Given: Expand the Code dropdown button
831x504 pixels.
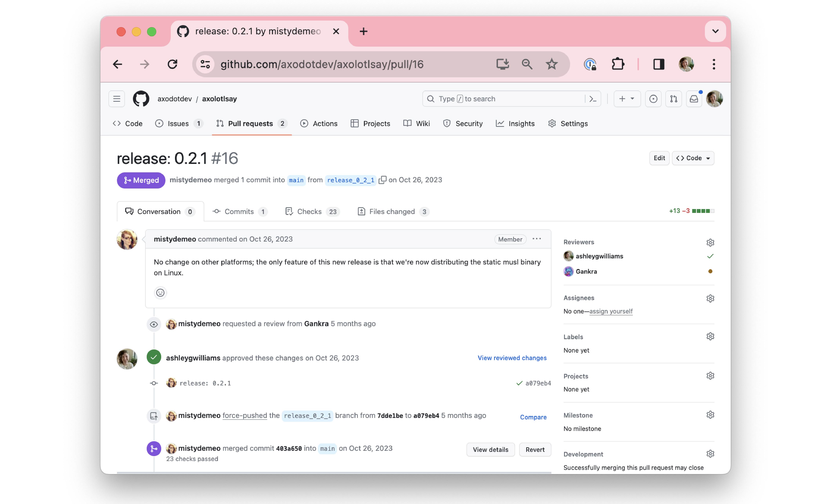Looking at the screenshot, I should [x=693, y=158].
